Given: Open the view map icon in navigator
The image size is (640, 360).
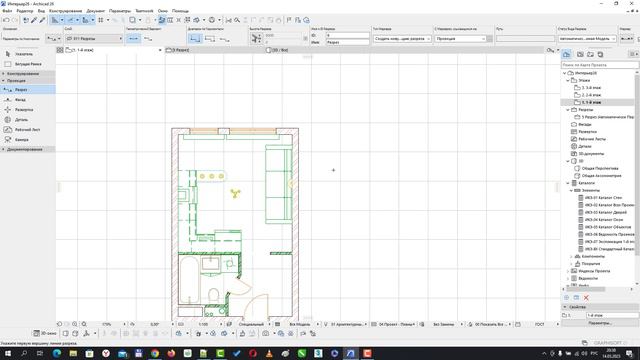Looking at the screenshot, I should (580, 54).
